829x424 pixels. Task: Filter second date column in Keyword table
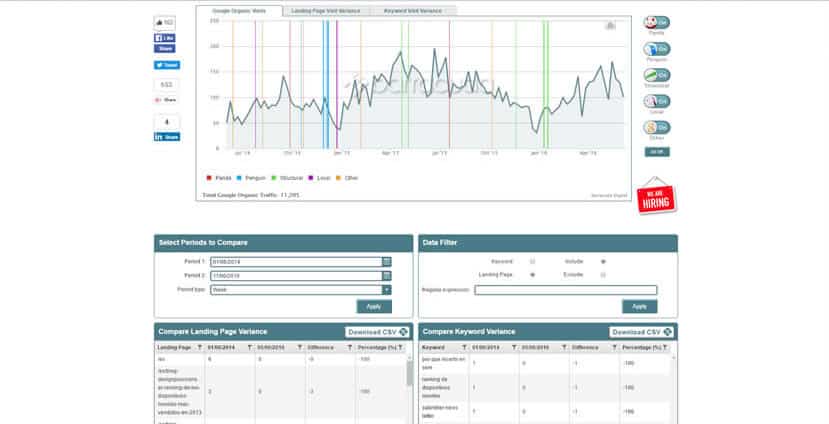point(564,347)
